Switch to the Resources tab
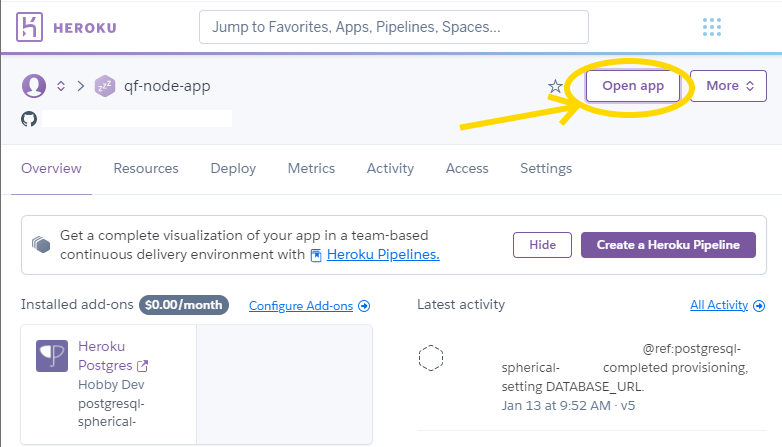Screen dimensions: 782x447 [146, 169]
